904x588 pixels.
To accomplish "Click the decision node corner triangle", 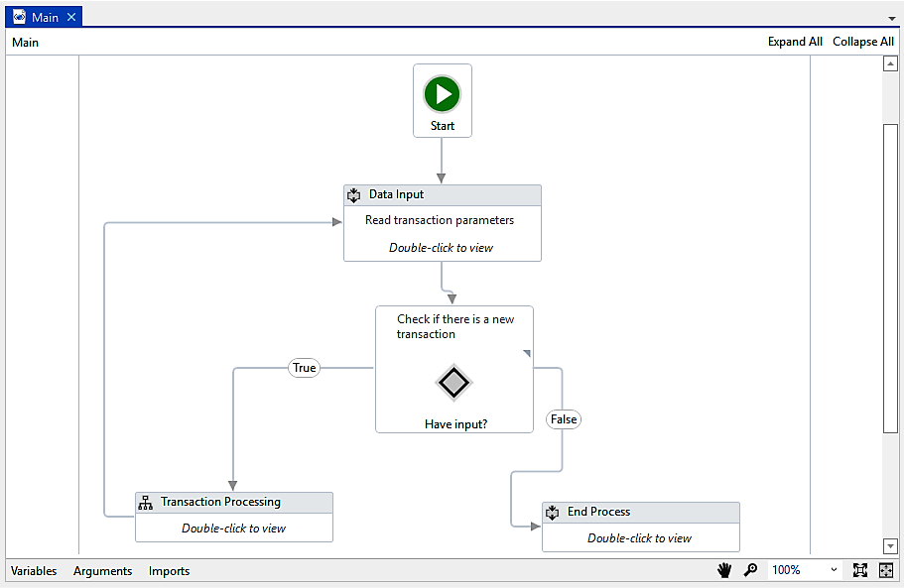I will (527, 353).
